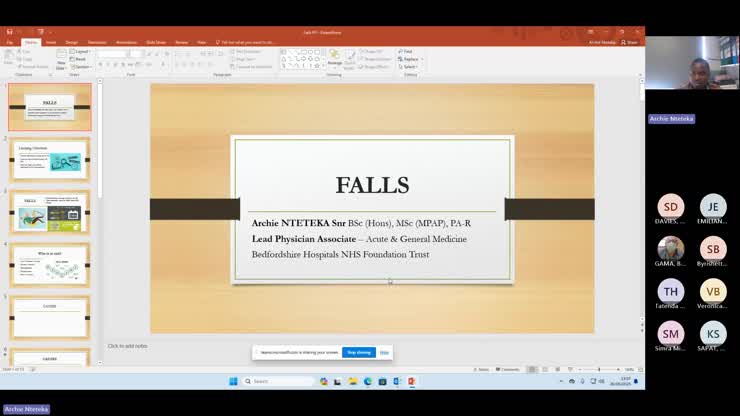
Task: Open Outlook from the taskbar
Action: tap(397, 381)
